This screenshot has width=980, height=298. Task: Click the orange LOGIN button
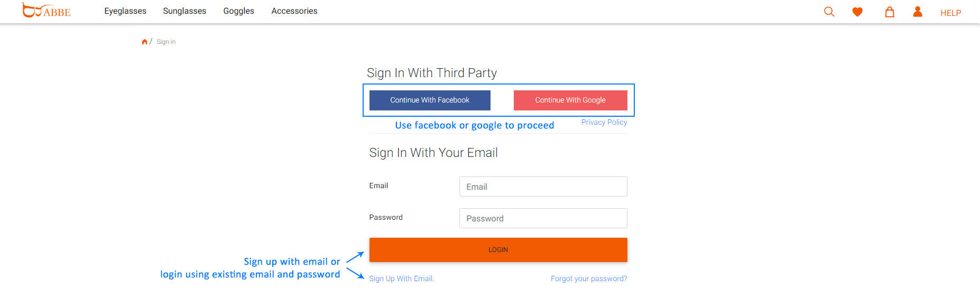498,250
